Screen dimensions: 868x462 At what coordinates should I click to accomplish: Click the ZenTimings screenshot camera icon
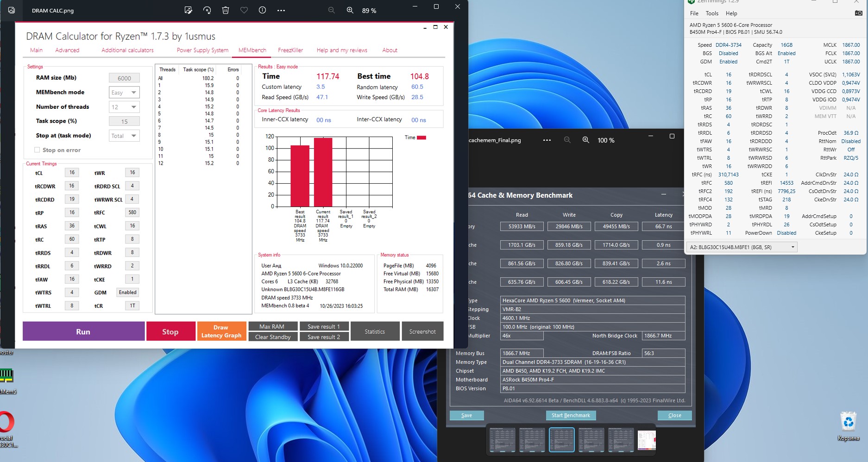click(858, 13)
